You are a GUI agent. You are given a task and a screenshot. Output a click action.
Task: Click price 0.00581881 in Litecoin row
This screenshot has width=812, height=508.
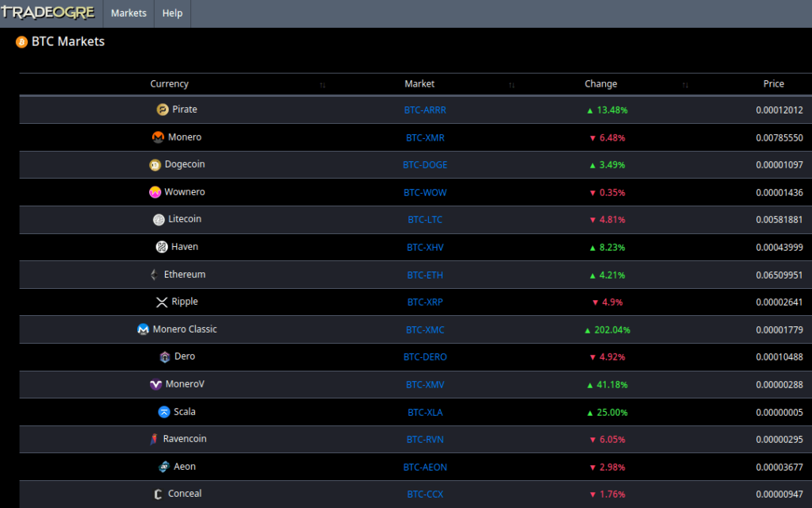click(x=779, y=220)
